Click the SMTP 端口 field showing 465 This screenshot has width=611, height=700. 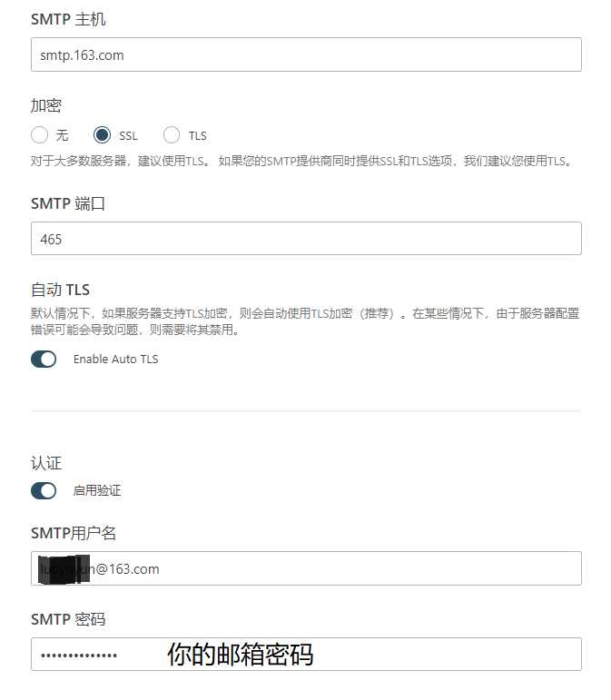click(306, 239)
